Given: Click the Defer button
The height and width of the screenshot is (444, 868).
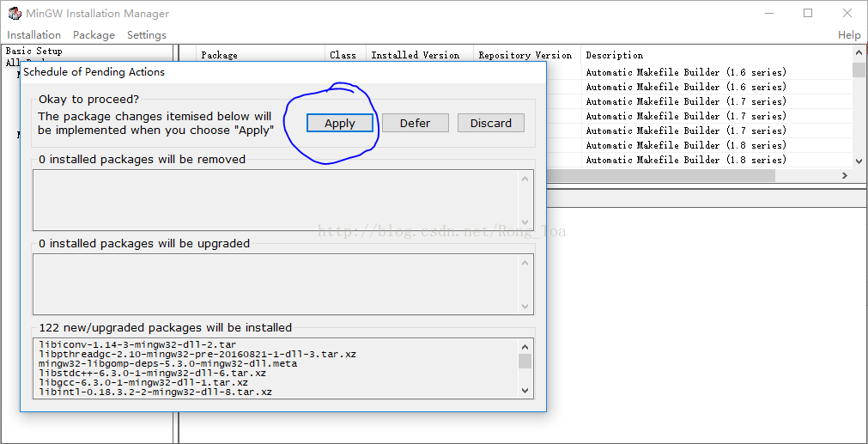Looking at the screenshot, I should tap(416, 123).
